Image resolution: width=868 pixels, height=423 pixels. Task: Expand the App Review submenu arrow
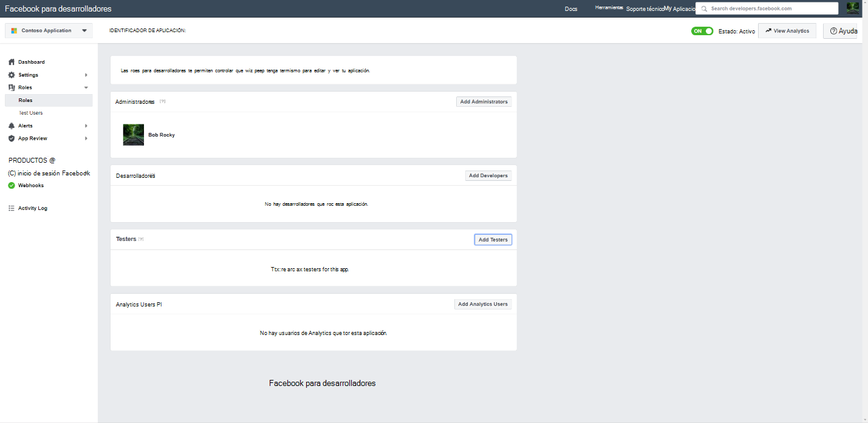[86, 138]
